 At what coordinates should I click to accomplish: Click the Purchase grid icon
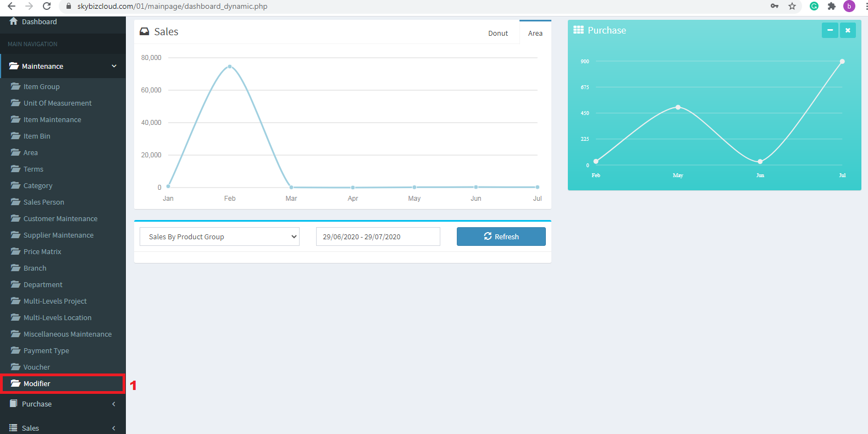point(578,30)
